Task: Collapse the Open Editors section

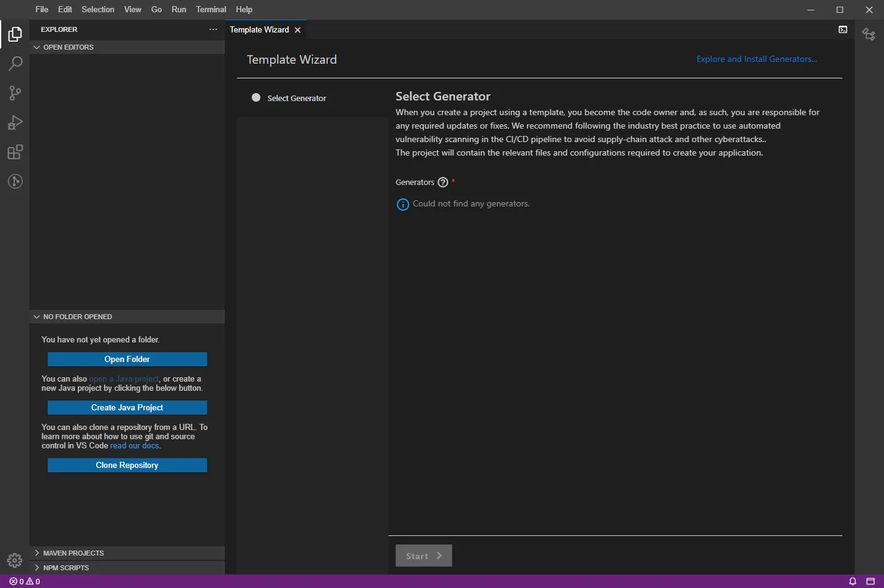Action: coord(68,47)
